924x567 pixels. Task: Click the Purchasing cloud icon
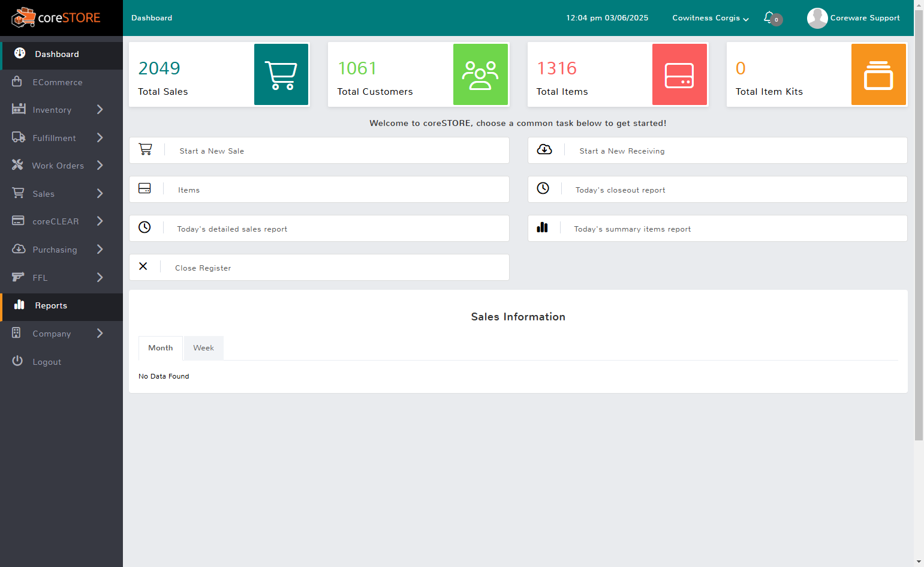click(19, 249)
